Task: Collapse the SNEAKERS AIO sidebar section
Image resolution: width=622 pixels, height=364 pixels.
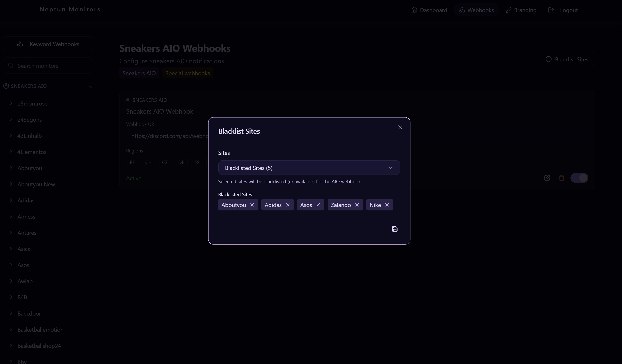Action: (90, 86)
